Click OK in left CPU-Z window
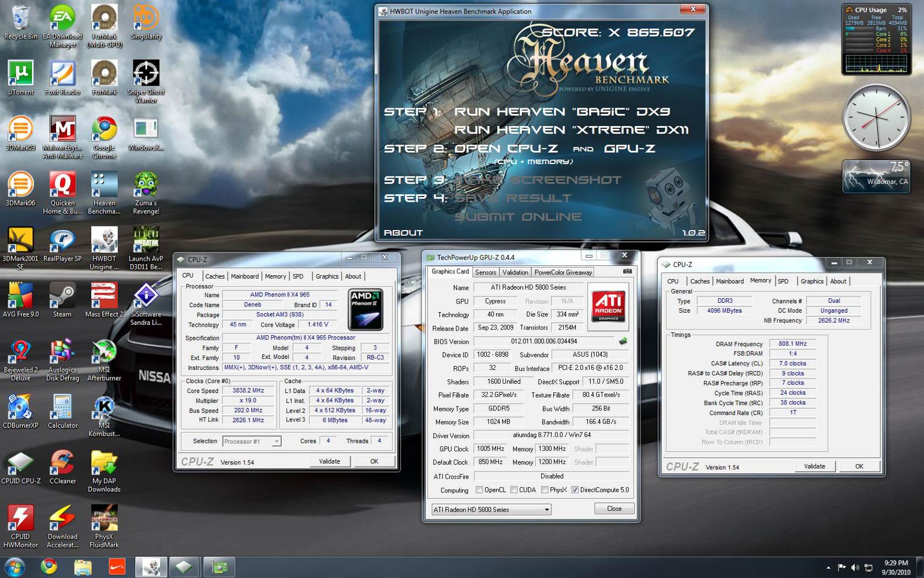This screenshot has width=924, height=578. 374,461
